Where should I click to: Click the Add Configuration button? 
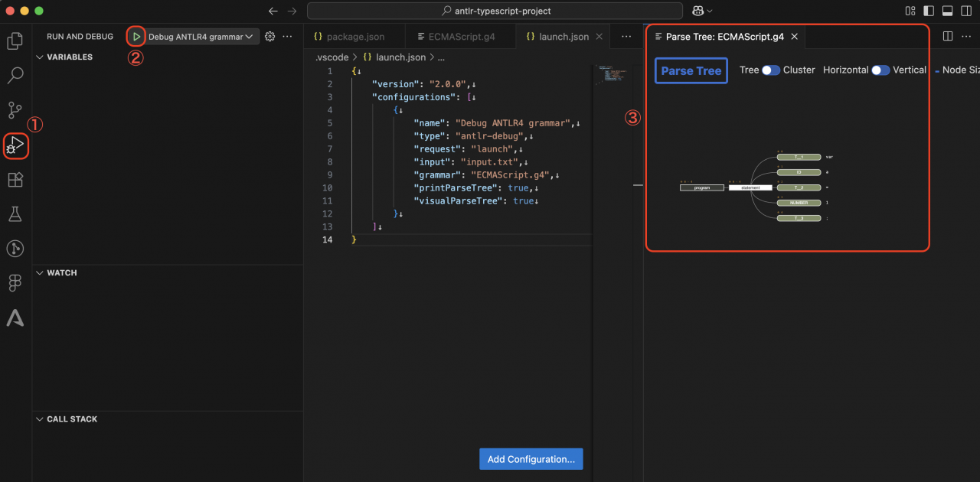pyautogui.click(x=531, y=458)
